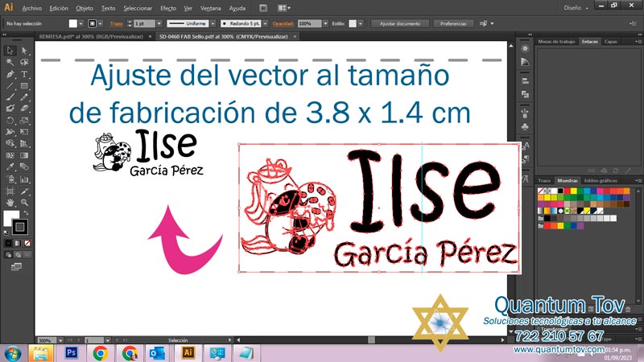Select the Type tool
Image resolution: width=644 pixels, height=362 pixels.
(24, 74)
